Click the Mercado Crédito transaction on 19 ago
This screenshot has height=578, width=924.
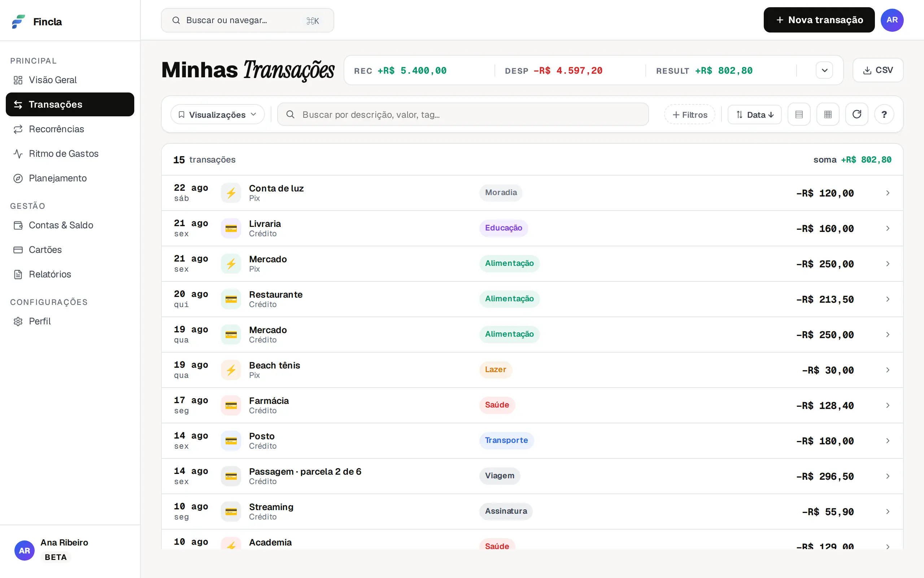532,335
